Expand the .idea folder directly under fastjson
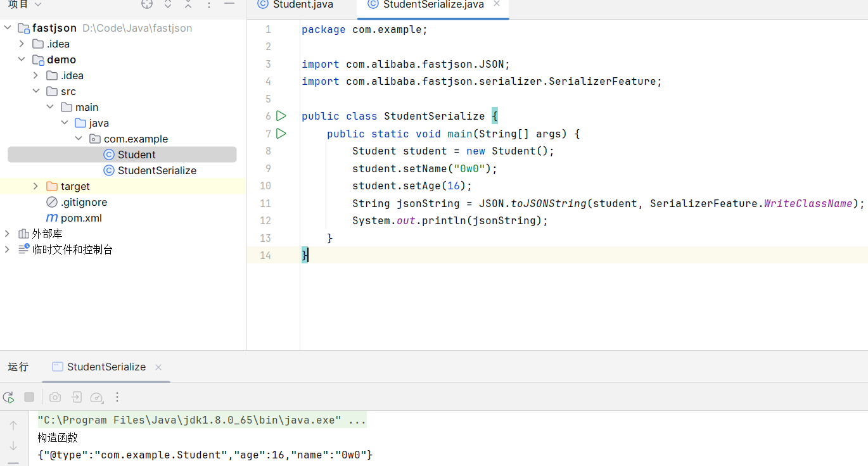The height and width of the screenshot is (466, 868). point(22,44)
